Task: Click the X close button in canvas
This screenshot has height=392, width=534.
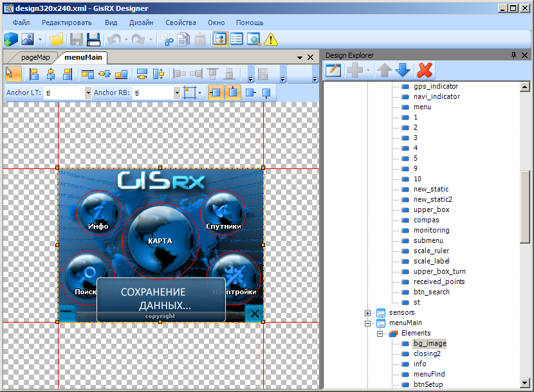Action: coord(254,314)
